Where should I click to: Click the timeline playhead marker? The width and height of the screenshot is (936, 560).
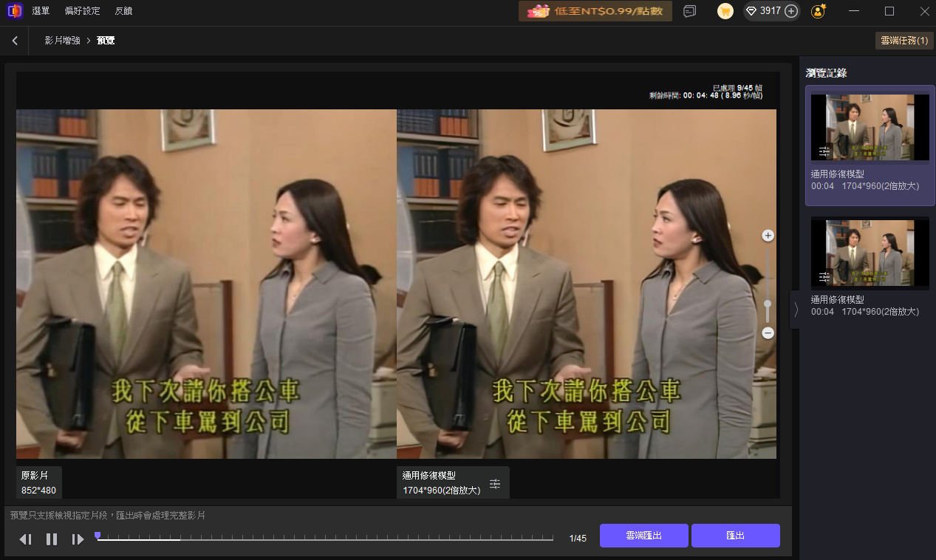(98, 535)
